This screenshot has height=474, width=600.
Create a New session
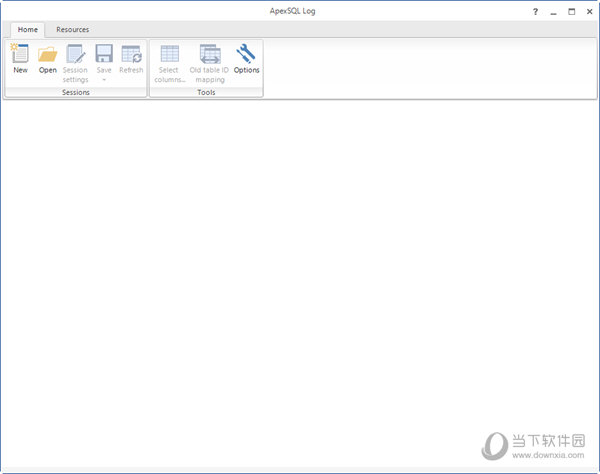(20, 59)
